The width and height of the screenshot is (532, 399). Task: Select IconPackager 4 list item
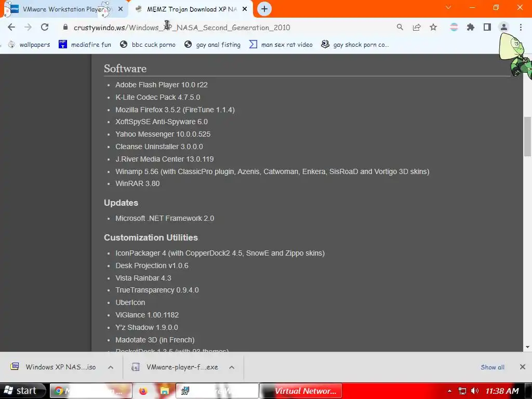pos(220,253)
